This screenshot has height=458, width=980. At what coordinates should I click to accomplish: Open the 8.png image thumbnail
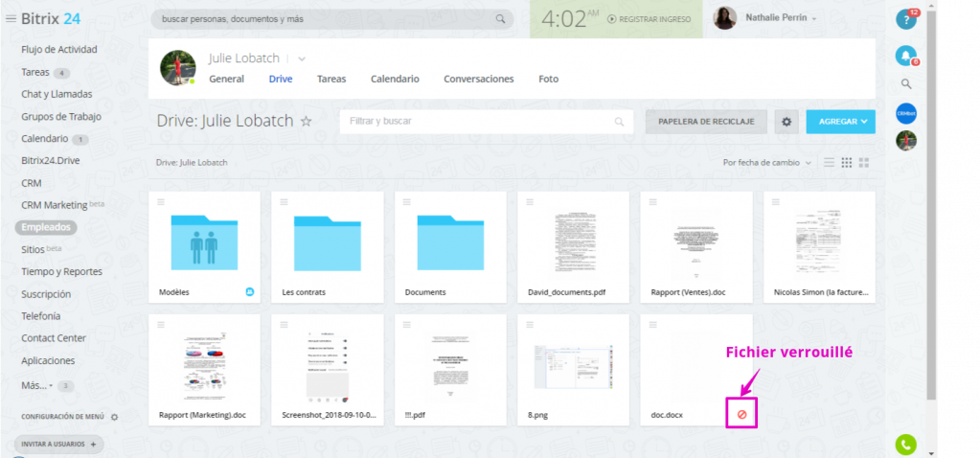pyautogui.click(x=573, y=367)
